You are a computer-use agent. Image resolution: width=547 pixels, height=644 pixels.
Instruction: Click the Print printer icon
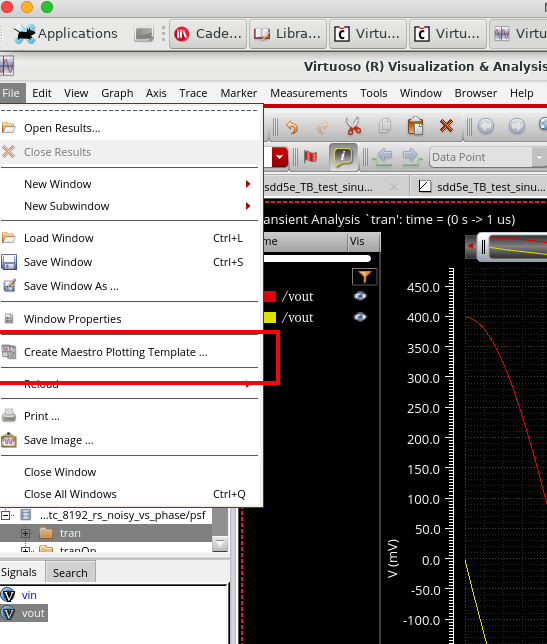[x=9, y=416]
